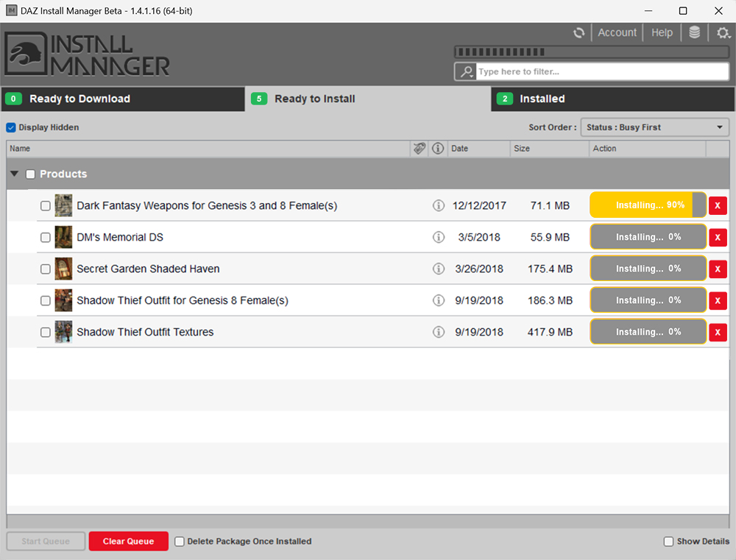The width and height of the screenshot is (736, 560).
Task: Cancel Shadow Thief Outfit Textures install
Action: (718, 333)
